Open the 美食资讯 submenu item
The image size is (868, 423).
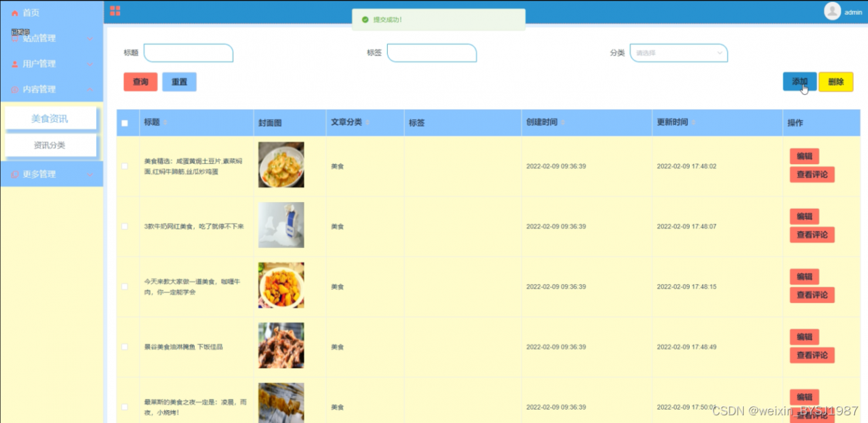pyautogui.click(x=50, y=119)
